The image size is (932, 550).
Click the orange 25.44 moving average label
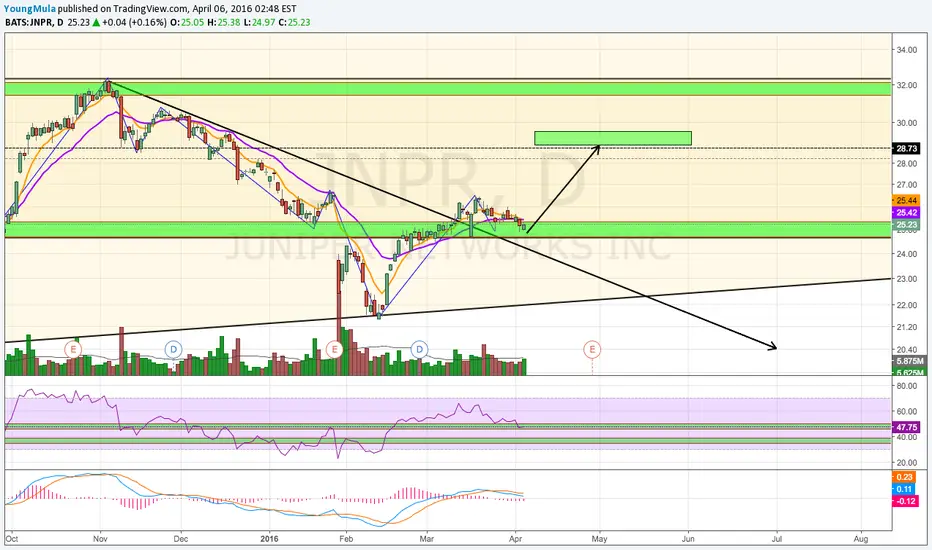tap(906, 201)
